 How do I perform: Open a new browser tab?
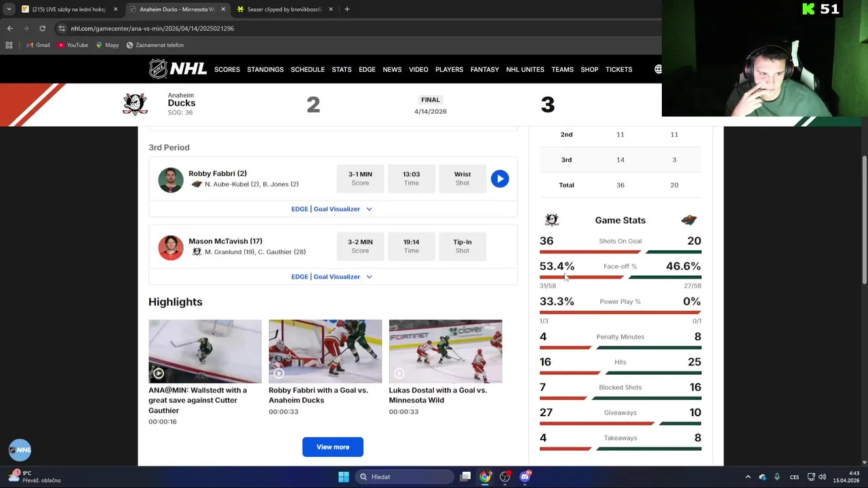347,9
